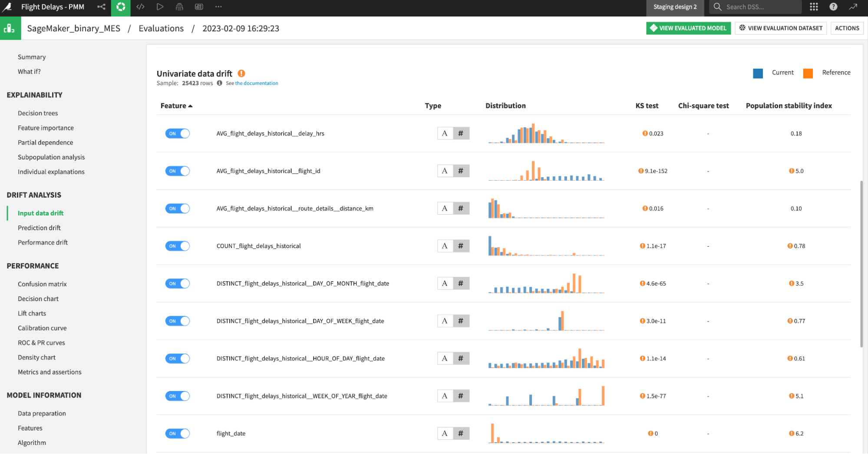Click the help question mark icon

tap(834, 7)
